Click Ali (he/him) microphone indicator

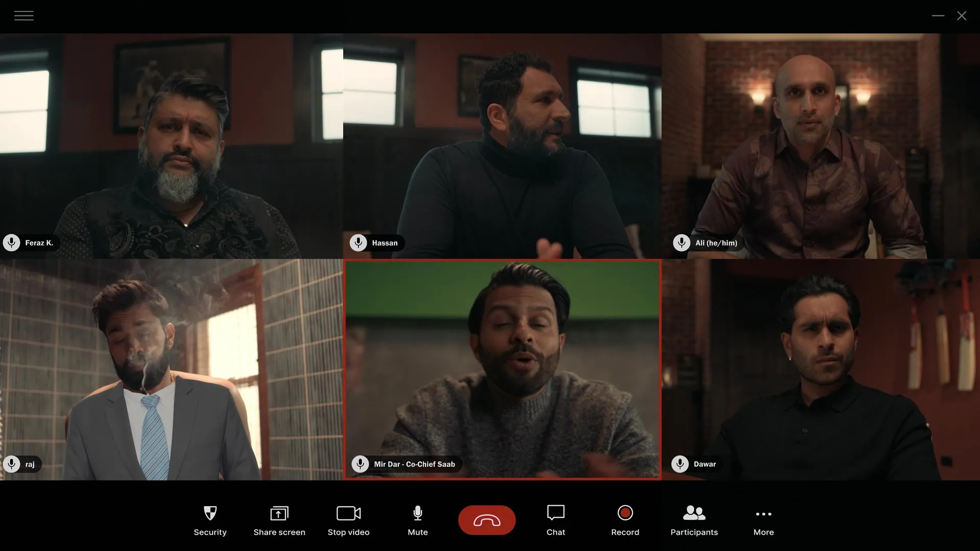(681, 243)
